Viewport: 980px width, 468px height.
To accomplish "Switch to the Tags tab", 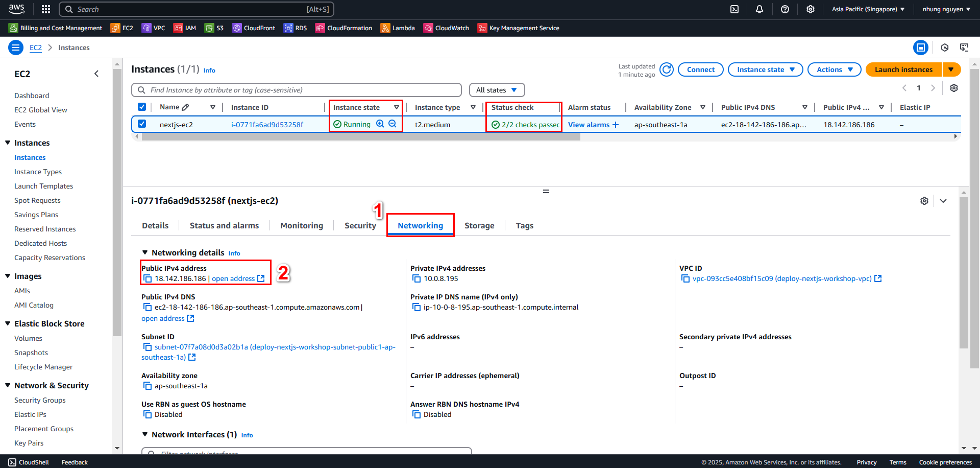I will 524,225.
